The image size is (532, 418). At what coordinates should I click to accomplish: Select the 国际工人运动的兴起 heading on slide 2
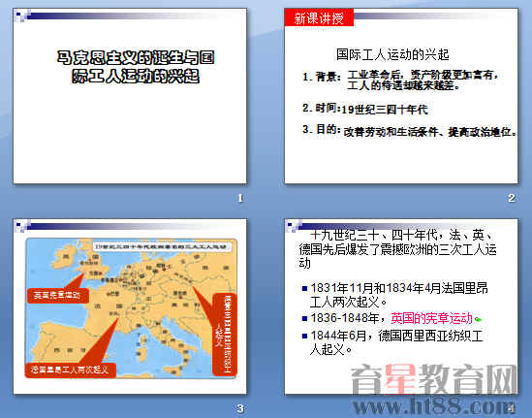[x=392, y=54]
